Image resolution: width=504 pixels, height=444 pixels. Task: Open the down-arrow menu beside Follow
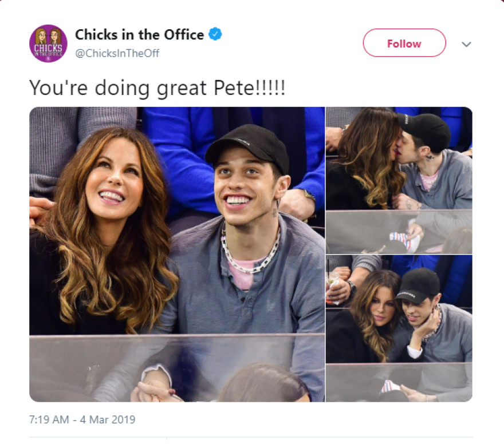point(466,44)
